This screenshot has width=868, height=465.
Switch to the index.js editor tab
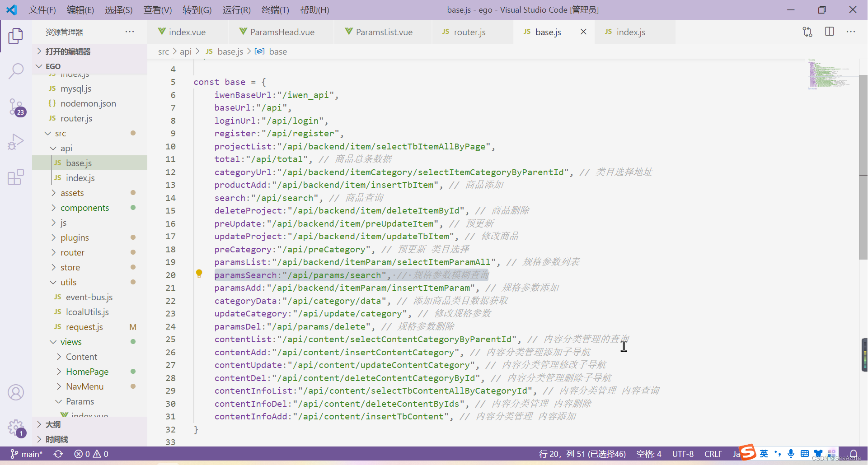pos(635,32)
